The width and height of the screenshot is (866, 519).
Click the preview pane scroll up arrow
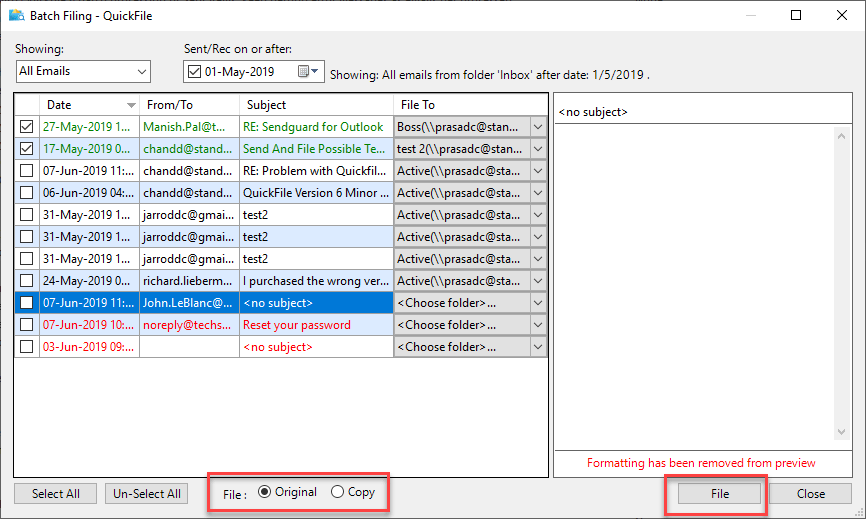pyautogui.click(x=841, y=136)
